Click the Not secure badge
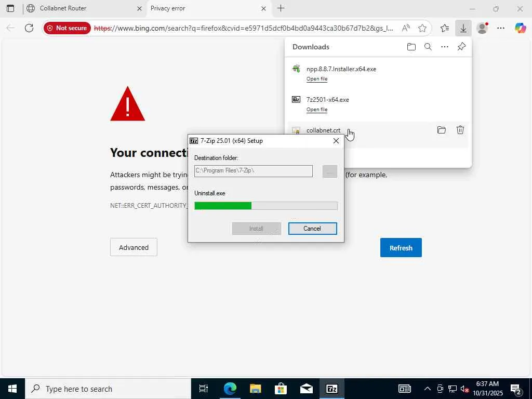The width and height of the screenshot is (532, 399). pyautogui.click(x=67, y=28)
